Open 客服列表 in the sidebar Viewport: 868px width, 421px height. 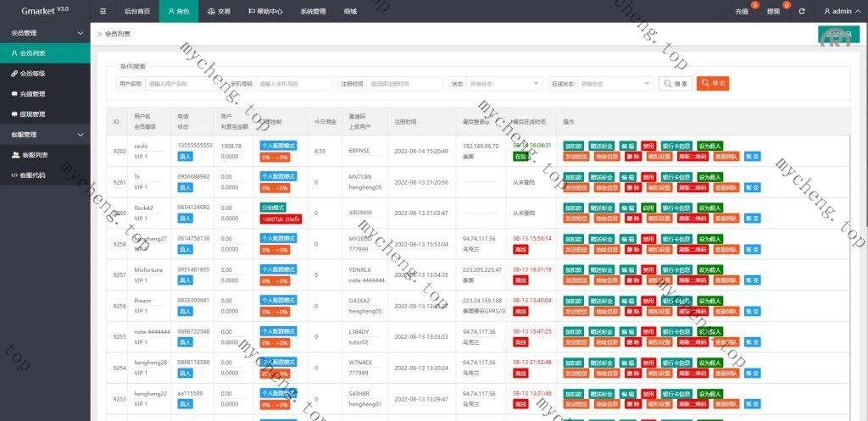(x=34, y=155)
